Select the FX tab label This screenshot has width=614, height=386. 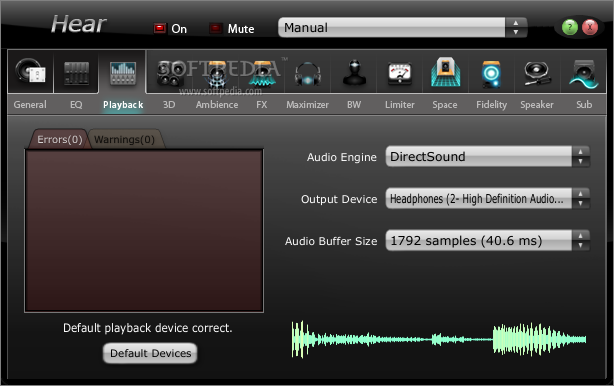[262, 105]
